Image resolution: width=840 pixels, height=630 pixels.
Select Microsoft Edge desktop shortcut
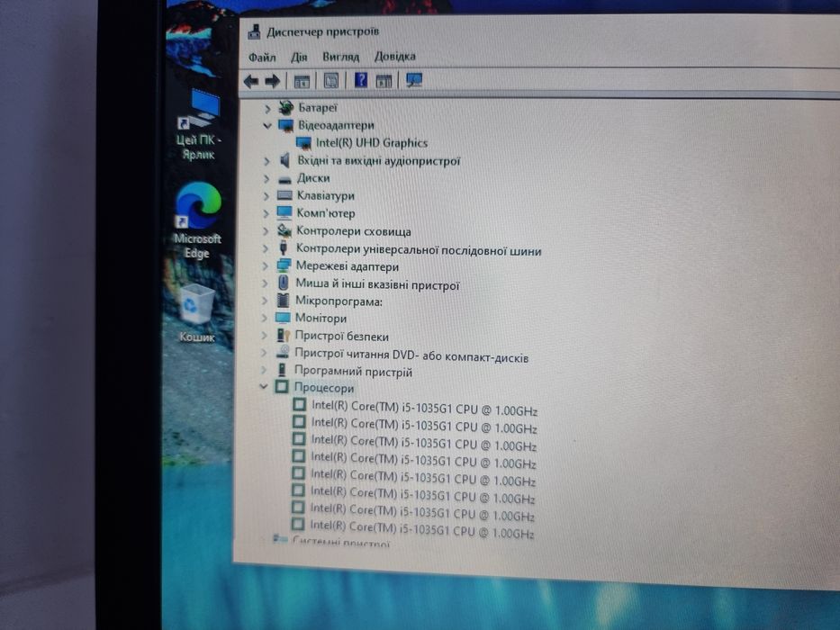coord(197,220)
